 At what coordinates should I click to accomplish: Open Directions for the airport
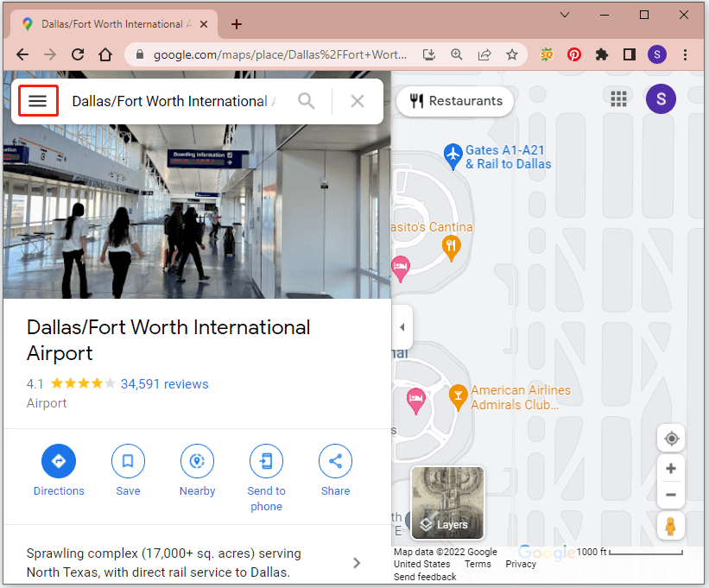pos(59,461)
